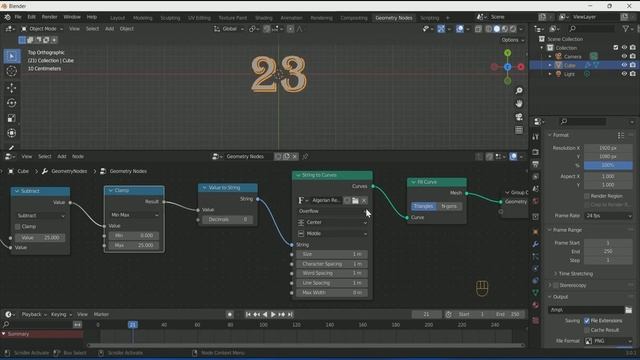This screenshot has width=640, height=360.
Task: Toggle Cube render visibility camera icon
Action: (633, 65)
